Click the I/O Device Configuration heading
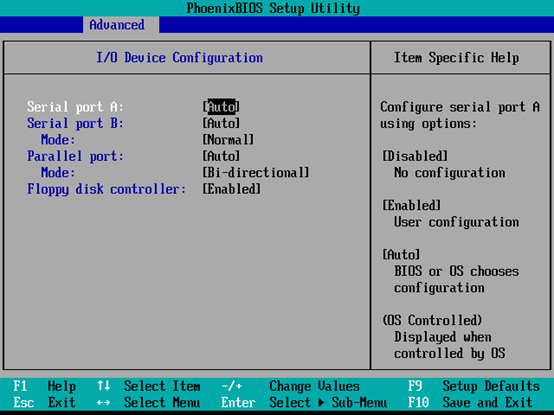This screenshot has height=415, width=554. point(179,58)
